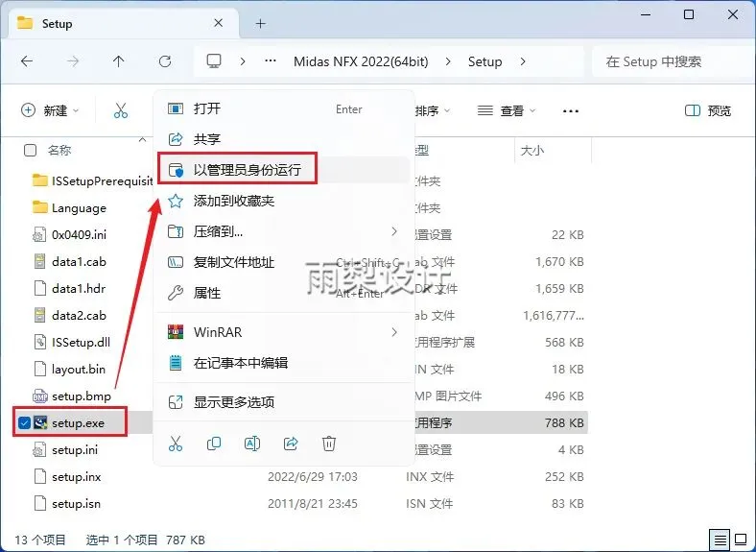Click the 名称 column header
This screenshot has width=756, height=552.
[x=59, y=151]
